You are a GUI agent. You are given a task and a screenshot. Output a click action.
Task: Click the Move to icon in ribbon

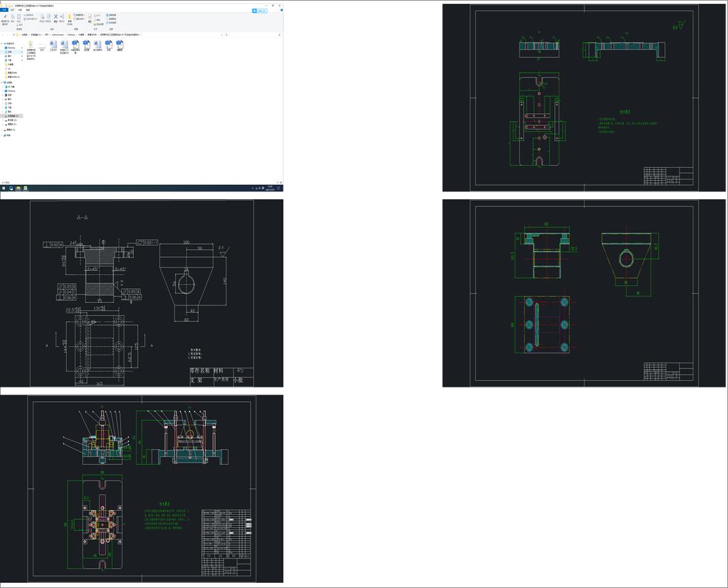(42, 17)
